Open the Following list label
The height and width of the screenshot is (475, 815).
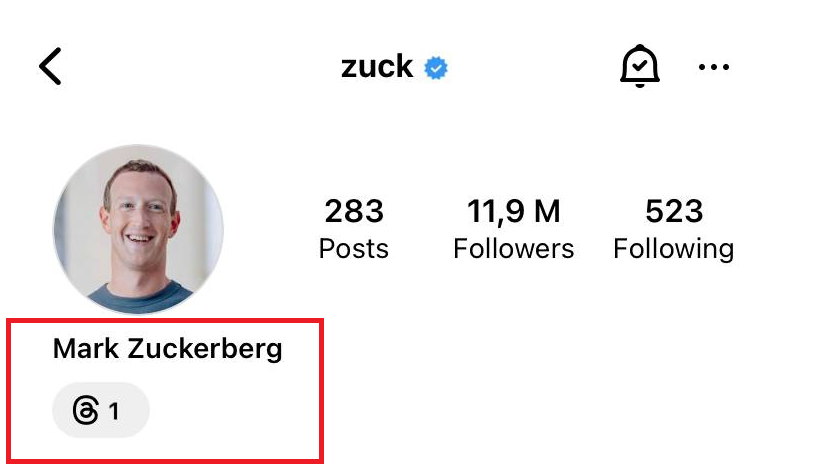coord(674,248)
